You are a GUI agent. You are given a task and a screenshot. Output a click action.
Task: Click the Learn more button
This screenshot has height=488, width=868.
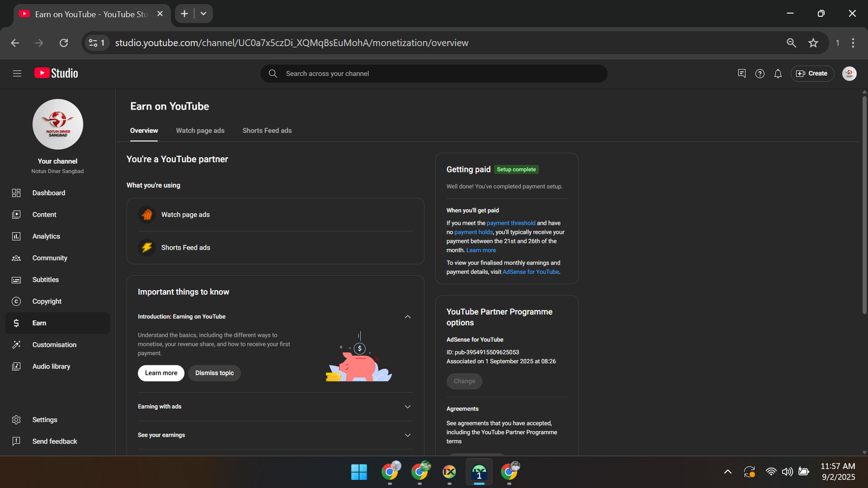click(x=161, y=373)
